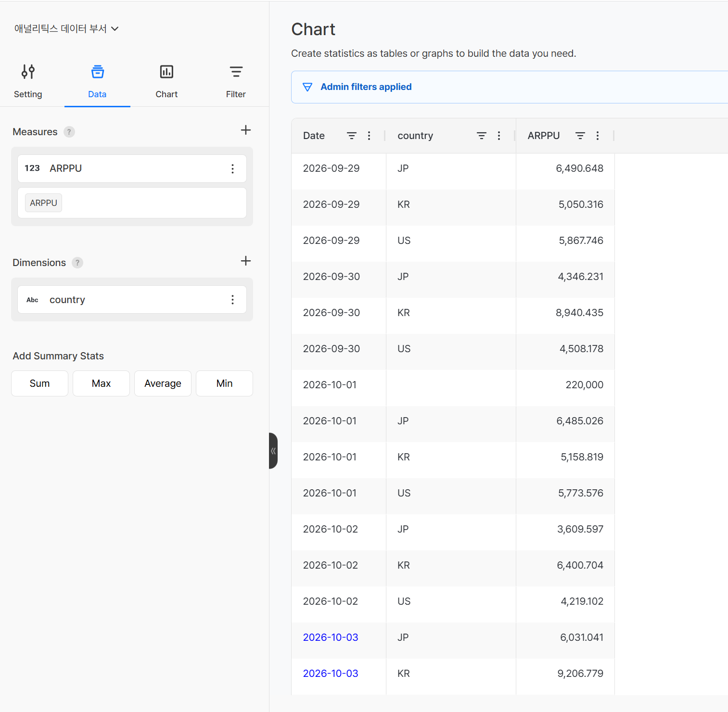
Task: Click Date column filter icon
Action: pyautogui.click(x=352, y=136)
